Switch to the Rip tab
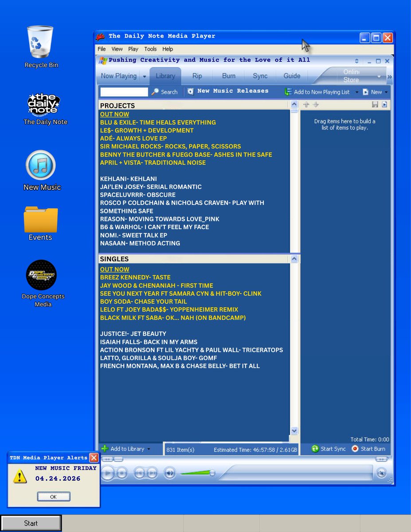 (x=197, y=76)
